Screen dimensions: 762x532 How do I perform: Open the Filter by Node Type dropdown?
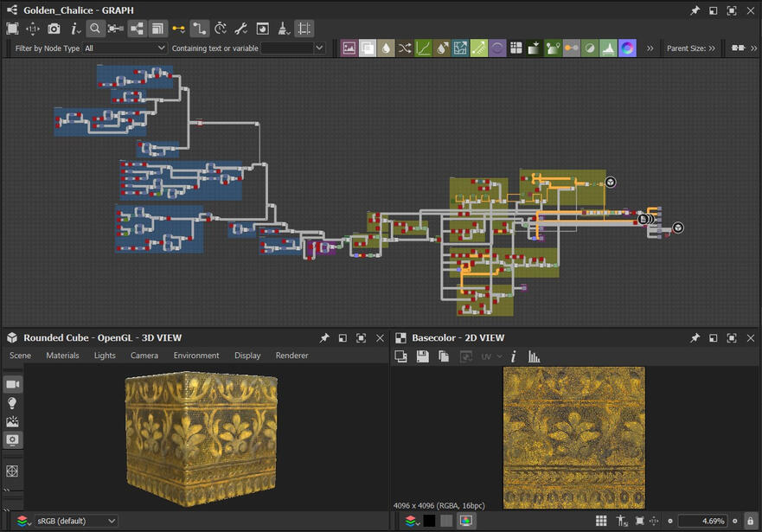click(x=125, y=48)
